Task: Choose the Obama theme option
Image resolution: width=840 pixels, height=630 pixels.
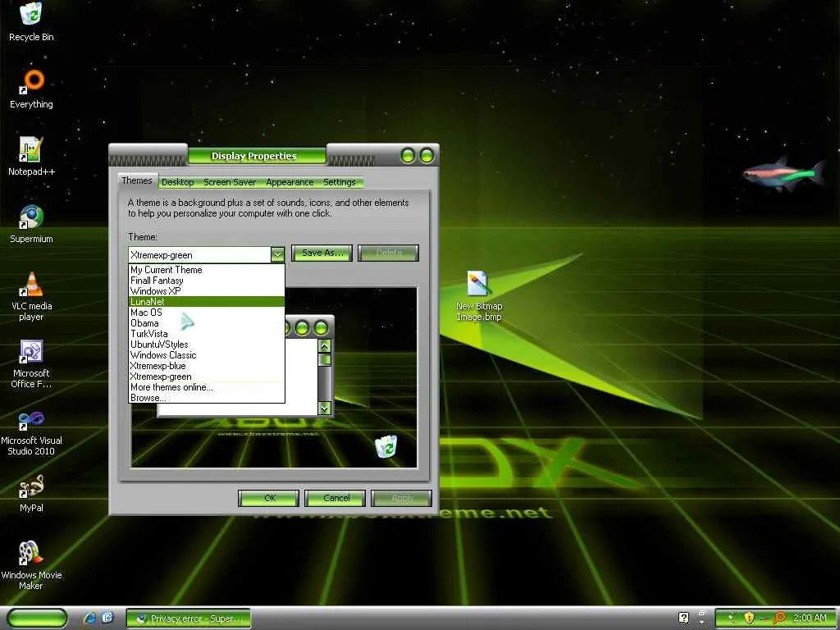Action: point(206,323)
